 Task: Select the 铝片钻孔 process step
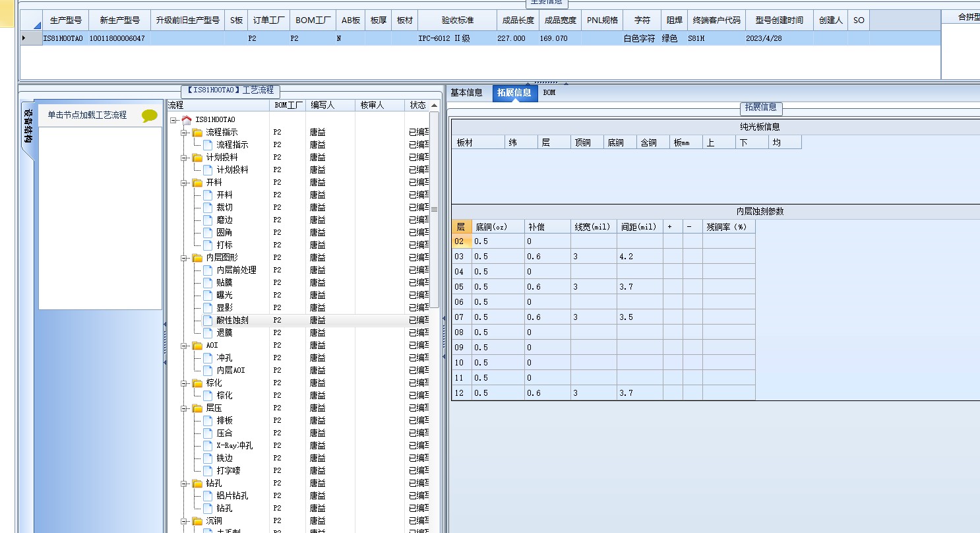(x=232, y=495)
